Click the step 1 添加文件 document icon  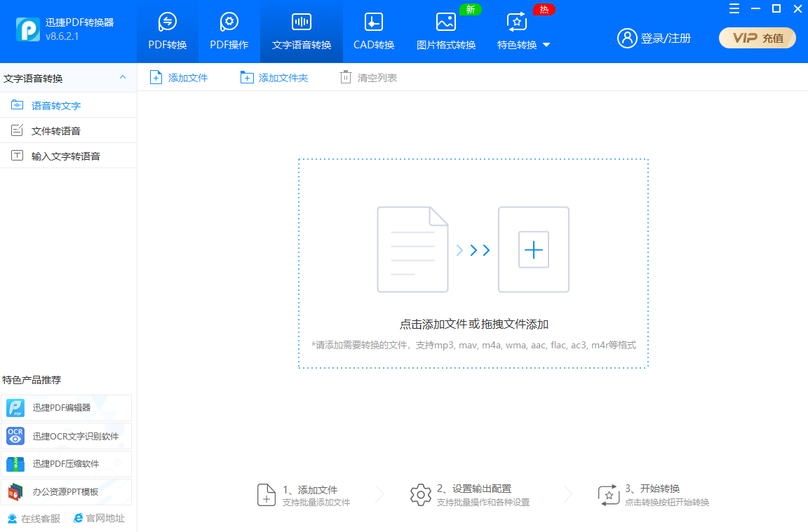(x=267, y=495)
